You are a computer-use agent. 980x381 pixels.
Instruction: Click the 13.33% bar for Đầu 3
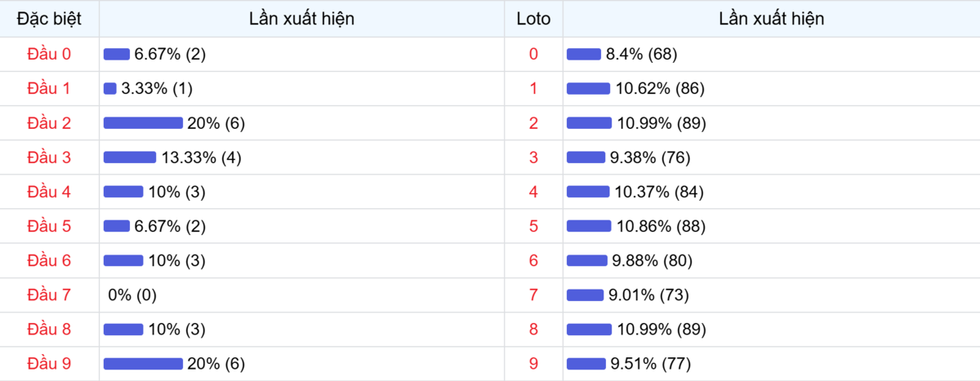coord(129,157)
